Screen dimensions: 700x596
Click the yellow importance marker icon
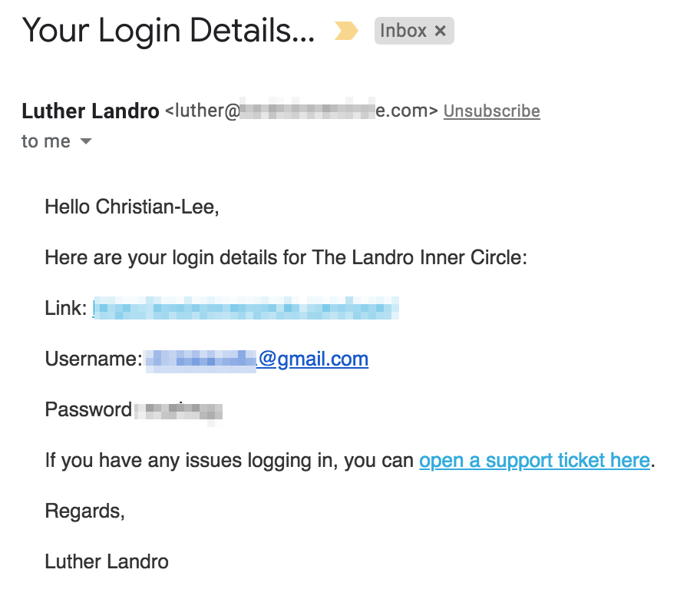click(346, 31)
